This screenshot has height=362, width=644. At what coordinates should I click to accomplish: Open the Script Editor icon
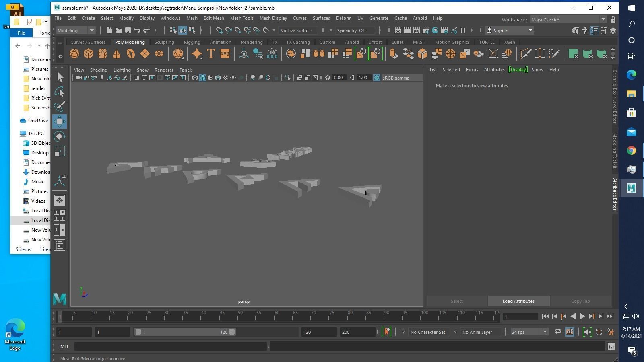pos(611,346)
